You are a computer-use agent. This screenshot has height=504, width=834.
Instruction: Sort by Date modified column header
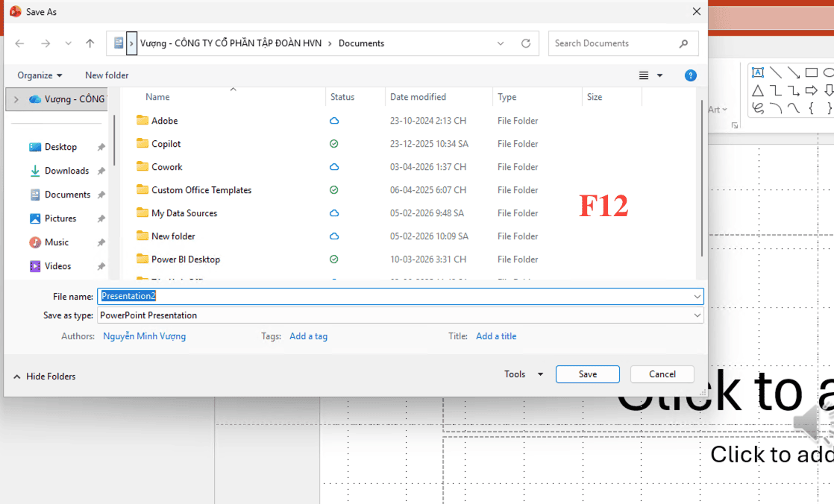pos(418,97)
